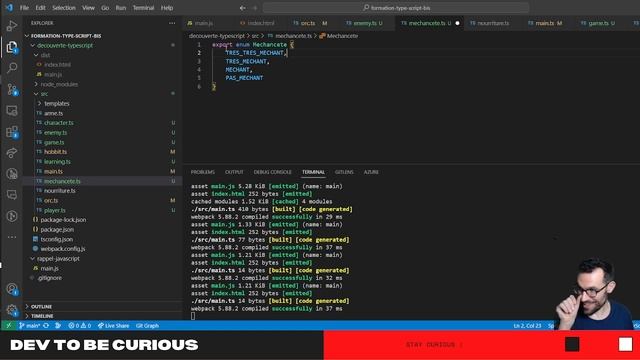This screenshot has width=640, height=360.
Task: Open the Go menu
Action: click(105, 8)
